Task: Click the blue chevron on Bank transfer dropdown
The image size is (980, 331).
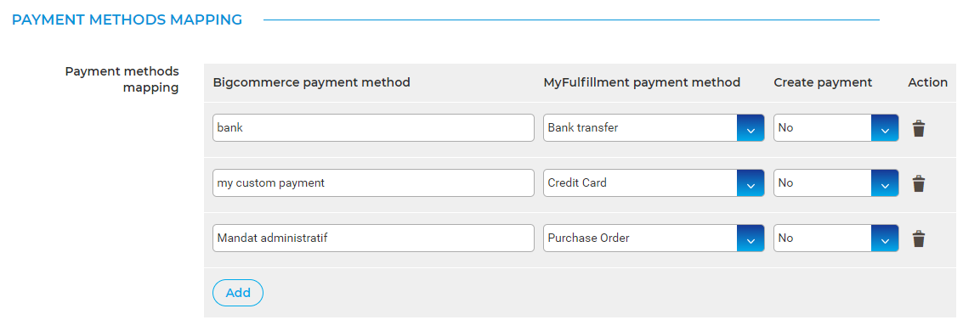Action: point(751,128)
